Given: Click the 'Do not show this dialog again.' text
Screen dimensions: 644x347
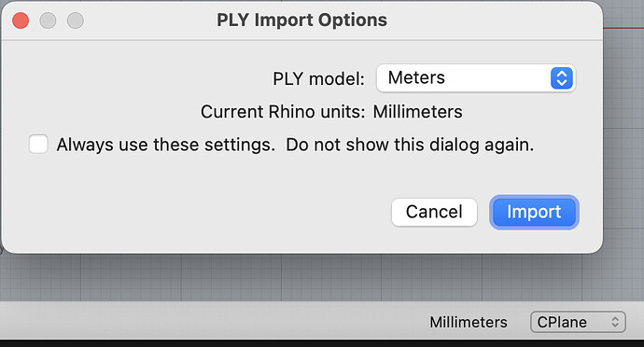Looking at the screenshot, I should (410, 145).
